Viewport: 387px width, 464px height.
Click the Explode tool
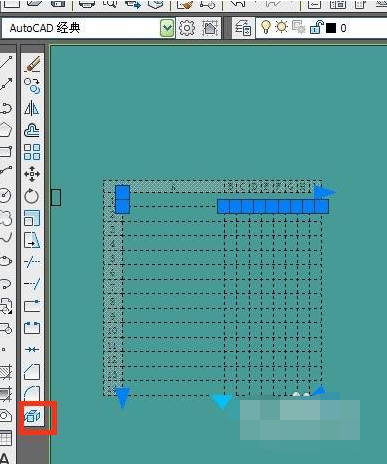click(x=32, y=416)
